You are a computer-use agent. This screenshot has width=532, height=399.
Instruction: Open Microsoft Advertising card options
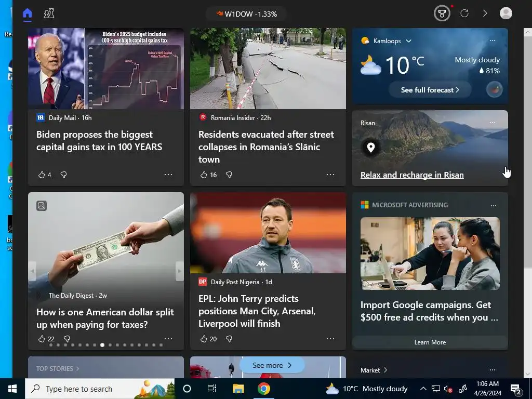494,206
